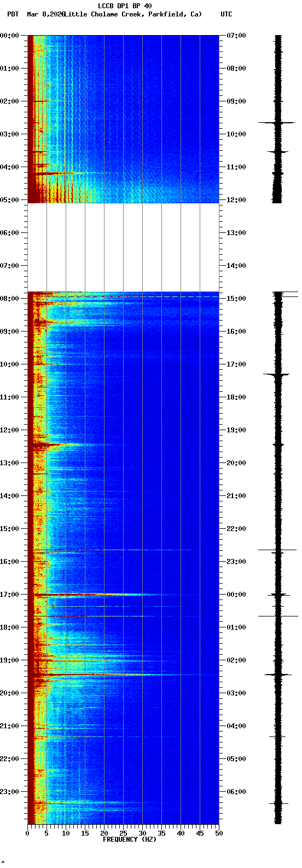Click the upper seismogram trace segment
302x868 pixels.
[x=277, y=119]
